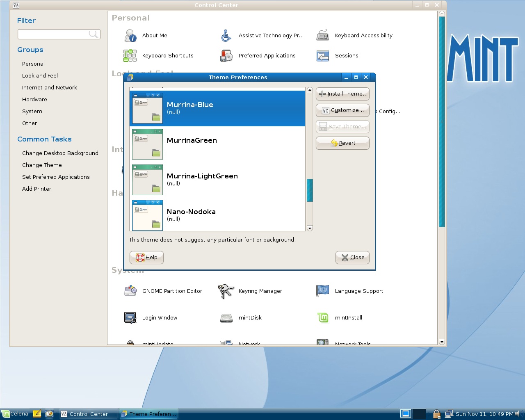525x420 pixels.
Task: Select the Murrina-Blue theme thumbnail
Action: (x=147, y=108)
